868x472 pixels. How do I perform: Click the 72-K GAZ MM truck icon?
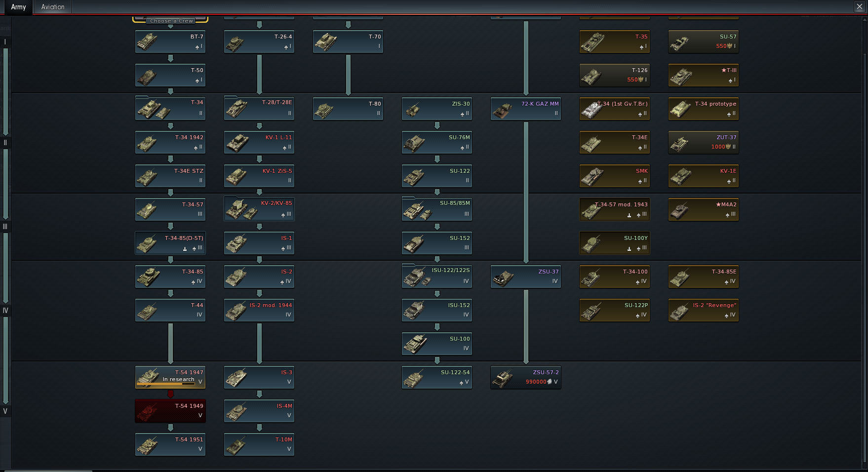(x=503, y=110)
